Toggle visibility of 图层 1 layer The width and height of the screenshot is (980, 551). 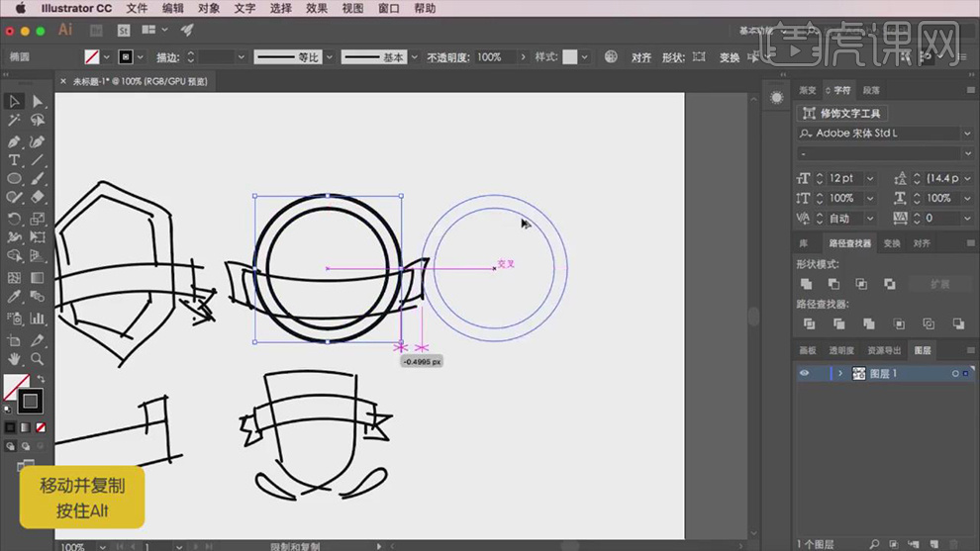(x=804, y=374)
